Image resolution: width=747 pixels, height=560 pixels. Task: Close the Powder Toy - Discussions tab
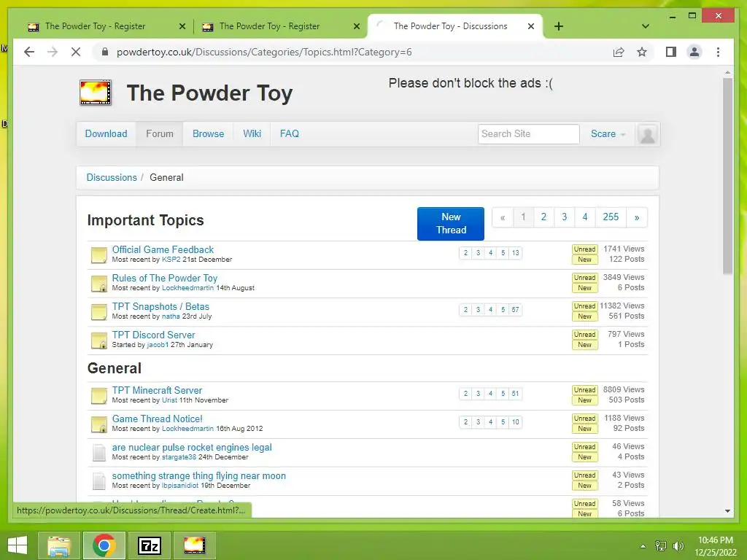click(x=531, y=27)
